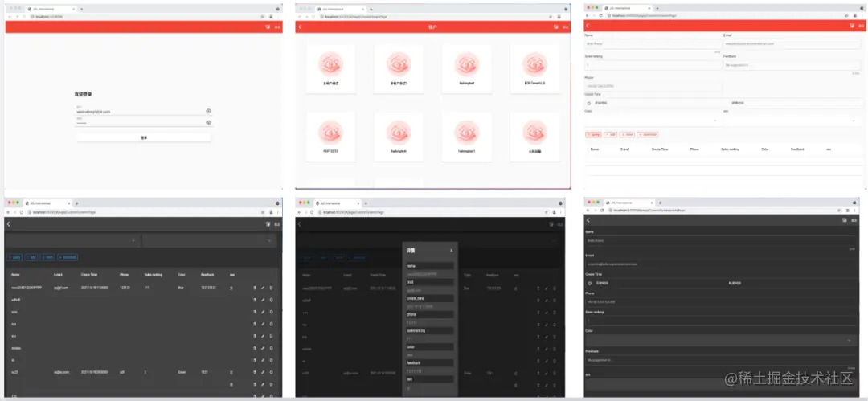Focus Name field in dark form window
Screen dimensions: 868x401
(x=720, y=241)
